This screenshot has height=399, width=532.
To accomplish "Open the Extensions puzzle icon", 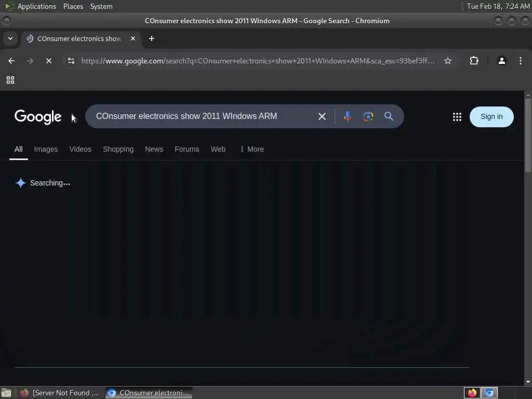I will point(474,61).
